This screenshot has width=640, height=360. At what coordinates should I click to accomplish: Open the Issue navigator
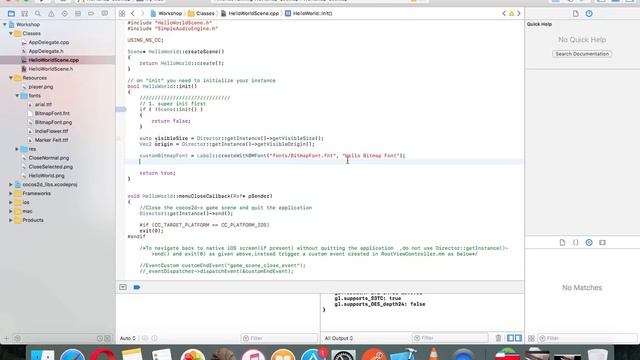point(51,13)
